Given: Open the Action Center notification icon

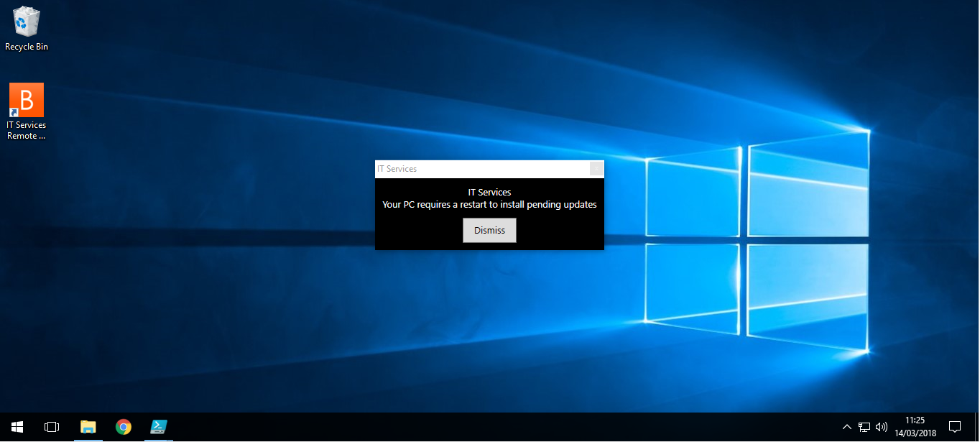Looking at the screenshot, I should point(955,426).
